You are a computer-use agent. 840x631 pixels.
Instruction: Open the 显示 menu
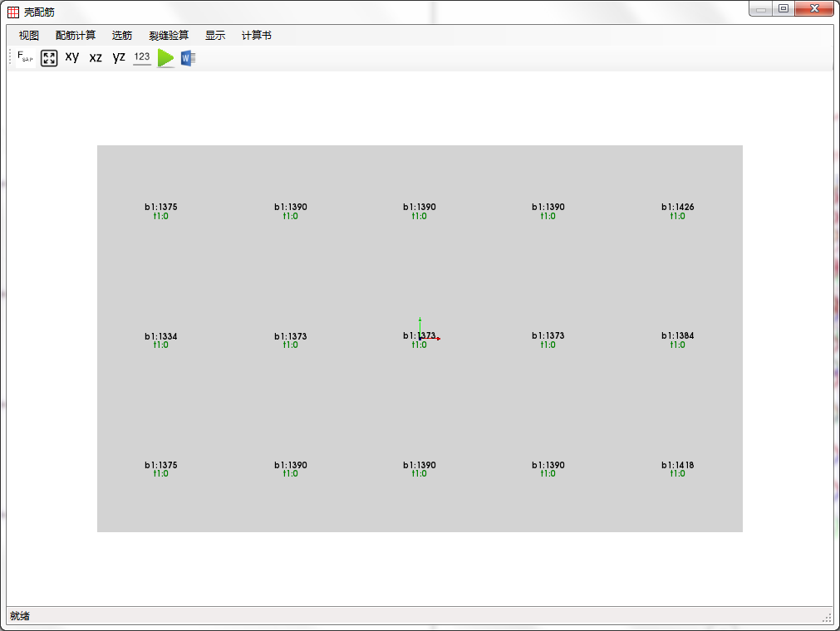(x=215, y=36)
